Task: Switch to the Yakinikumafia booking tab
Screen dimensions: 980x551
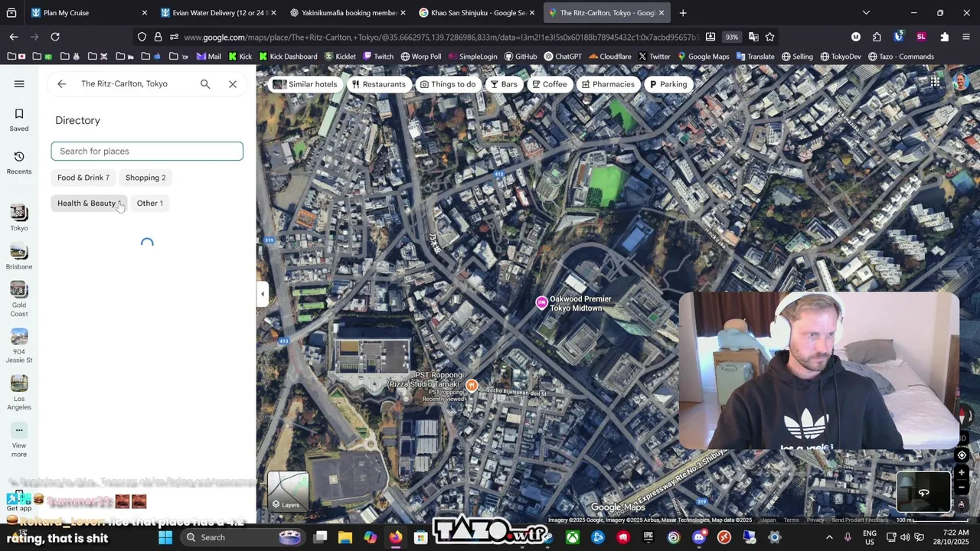Action: click(346, 13)
